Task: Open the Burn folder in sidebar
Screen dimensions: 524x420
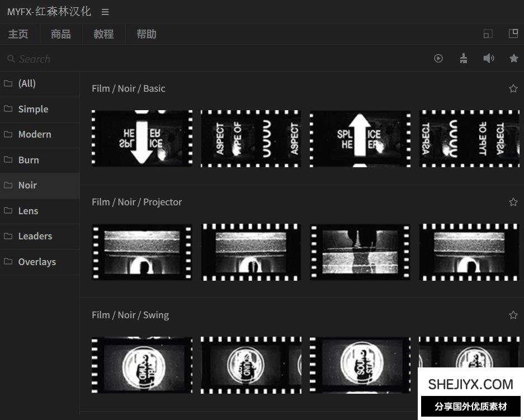Action: (x=29, y=160)
